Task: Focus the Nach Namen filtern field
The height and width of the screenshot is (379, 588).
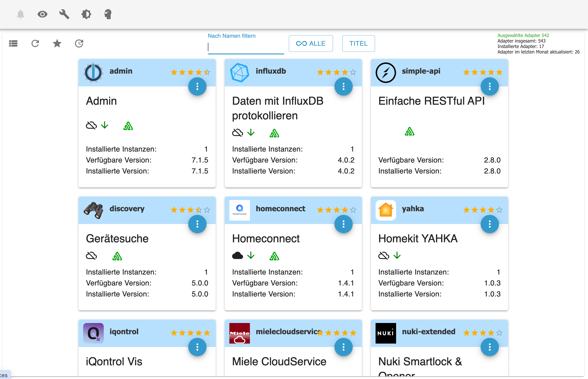Action: (x=246, y=47)
